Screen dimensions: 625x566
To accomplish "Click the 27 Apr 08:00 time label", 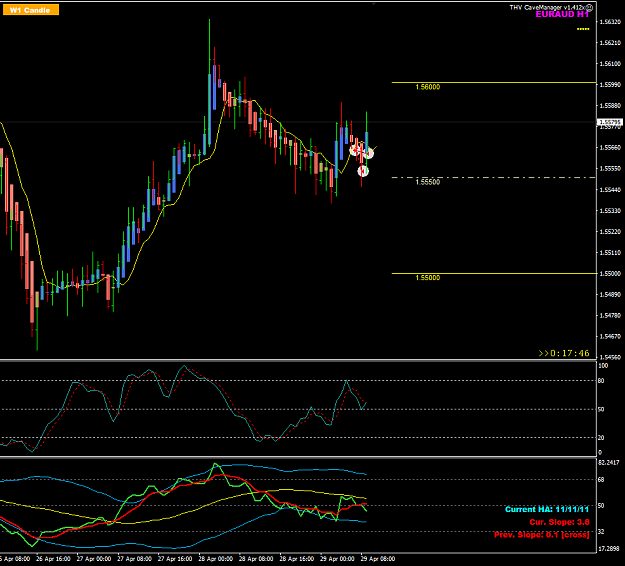I will [134, 559].
